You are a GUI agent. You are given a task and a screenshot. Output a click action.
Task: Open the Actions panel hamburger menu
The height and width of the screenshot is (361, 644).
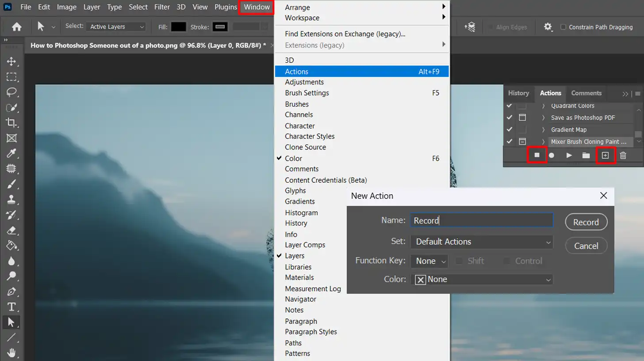637,93
